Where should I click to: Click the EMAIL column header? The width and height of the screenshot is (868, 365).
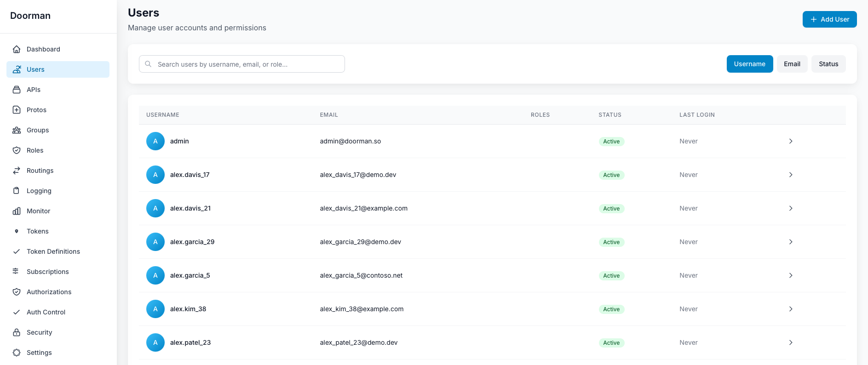pyautogui.click(x=329, y=115)
